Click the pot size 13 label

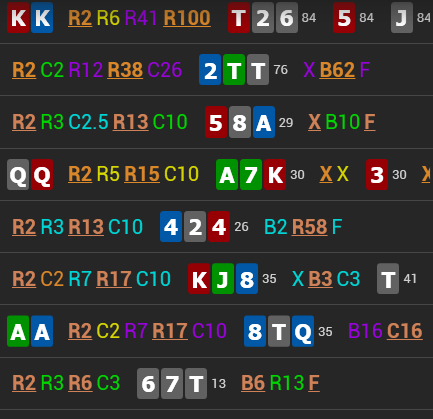point(219,383)
